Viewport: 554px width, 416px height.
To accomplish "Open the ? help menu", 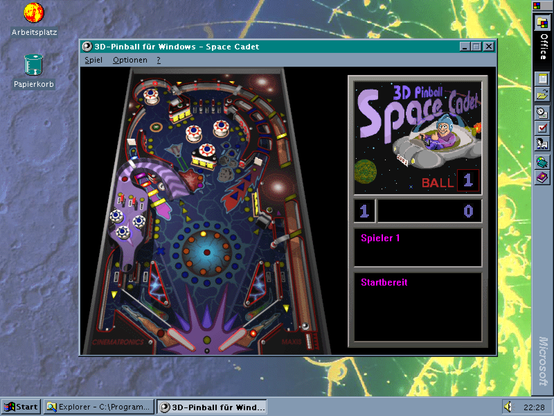I will tap(159, 60).
